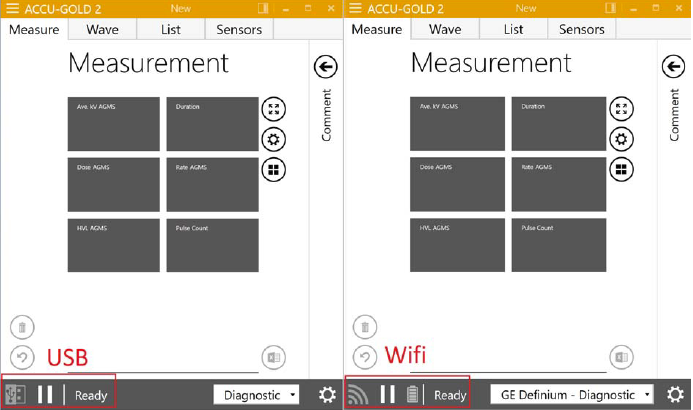This screenshot has width=693, height=410.
Task: Select Dose AGMS tile in left window
Action: (x=114, y=185)
